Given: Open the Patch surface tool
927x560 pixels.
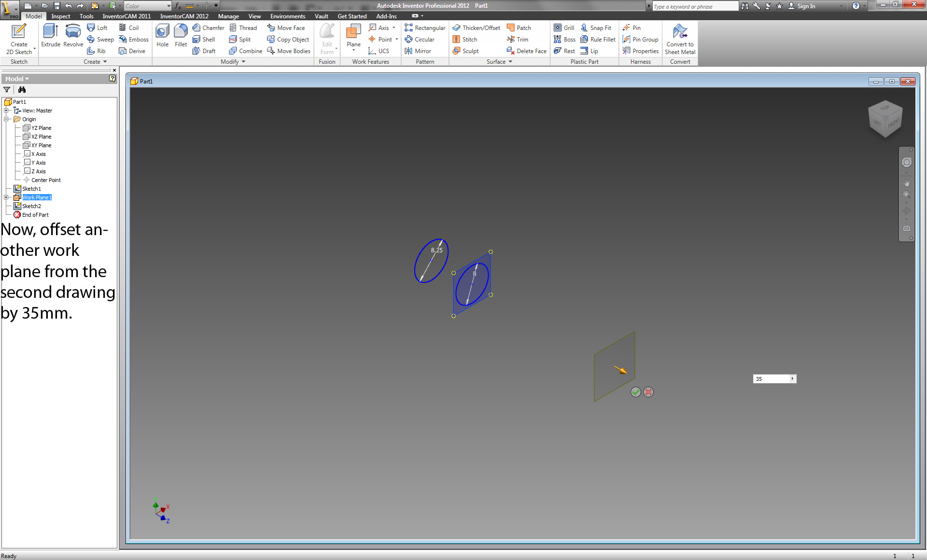Looking at the screenshot, I should [x=519, y=28].
